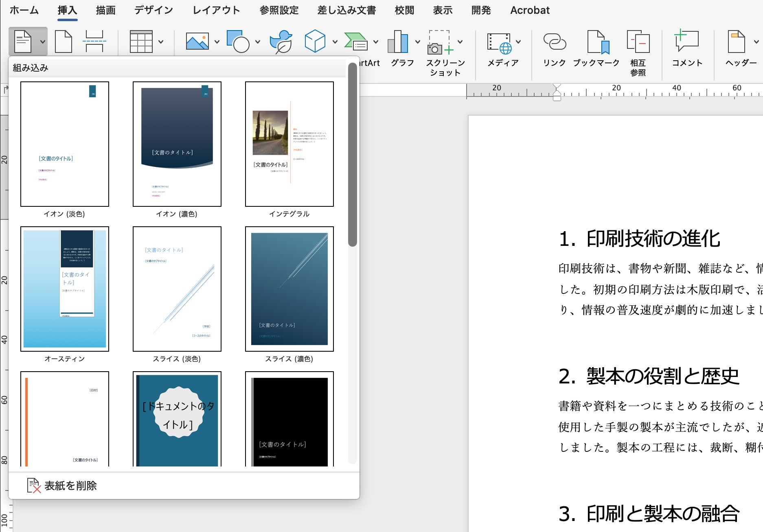The image size is (763, 532).
Task: Insert a Blank Page icon
Action: pyautogui.click(x=64, y=42)
